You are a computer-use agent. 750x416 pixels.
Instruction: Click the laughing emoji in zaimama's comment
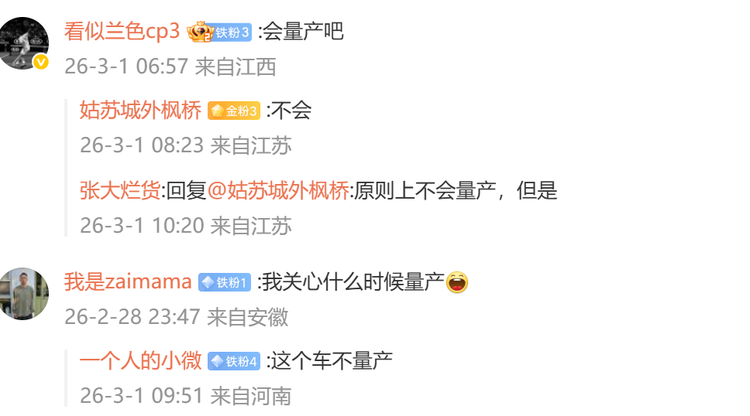(457, 282)
